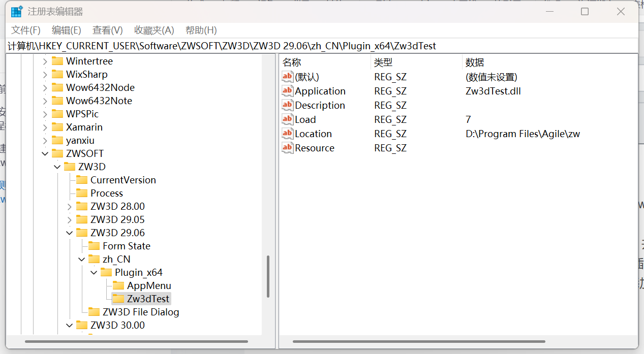
Task: Open the 文件(F) menu
Action: [26, 30]
